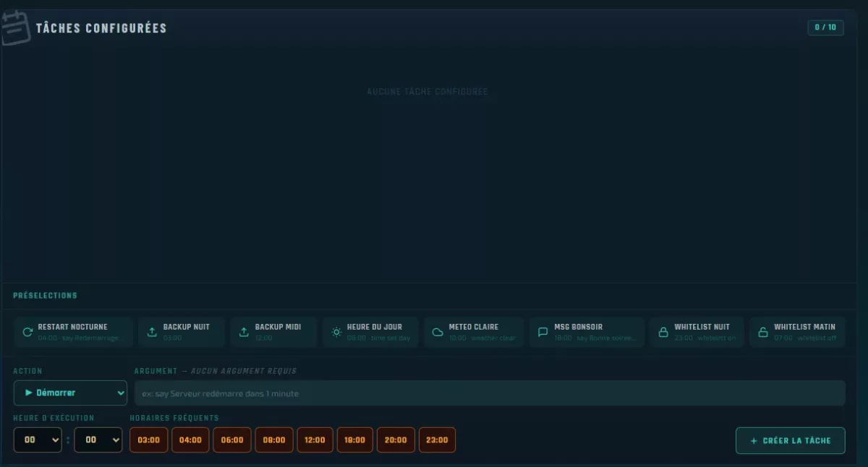Open the execution minutes dropdown
868x467 pixels.
[98, 440]
